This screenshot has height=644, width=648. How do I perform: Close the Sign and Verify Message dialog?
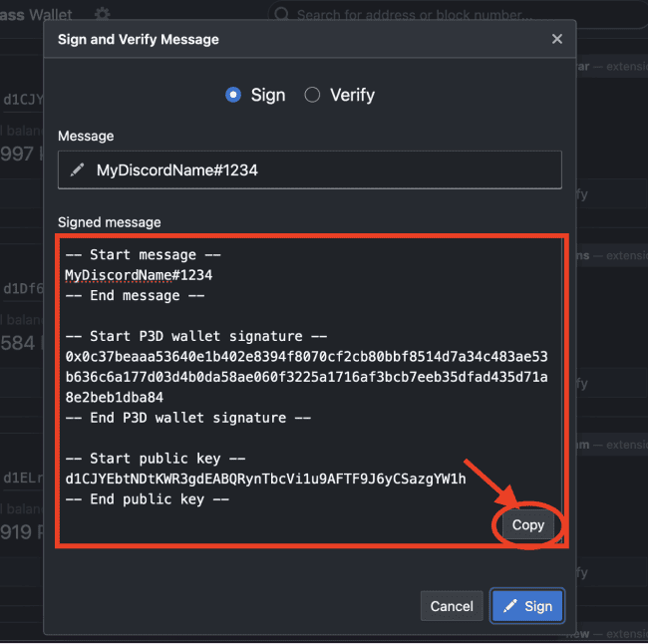(x=556, y=39)
